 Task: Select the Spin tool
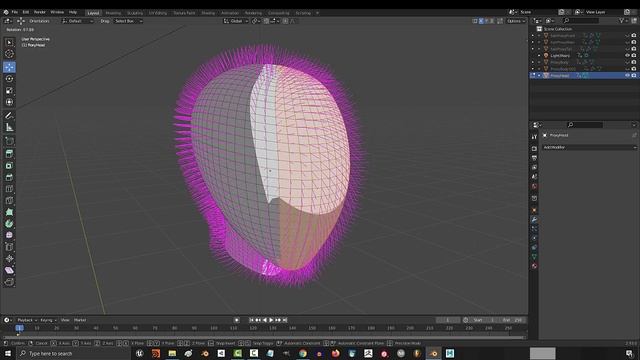(x=9, y=224)
